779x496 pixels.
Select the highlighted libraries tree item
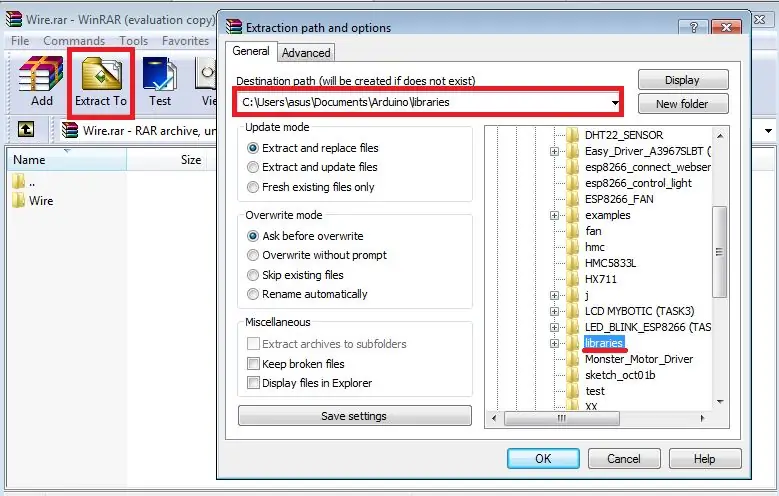click(x=604, y=343)
